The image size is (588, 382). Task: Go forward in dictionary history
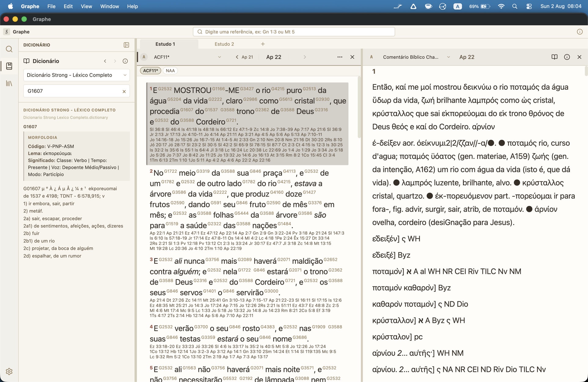tap(115, 61)
